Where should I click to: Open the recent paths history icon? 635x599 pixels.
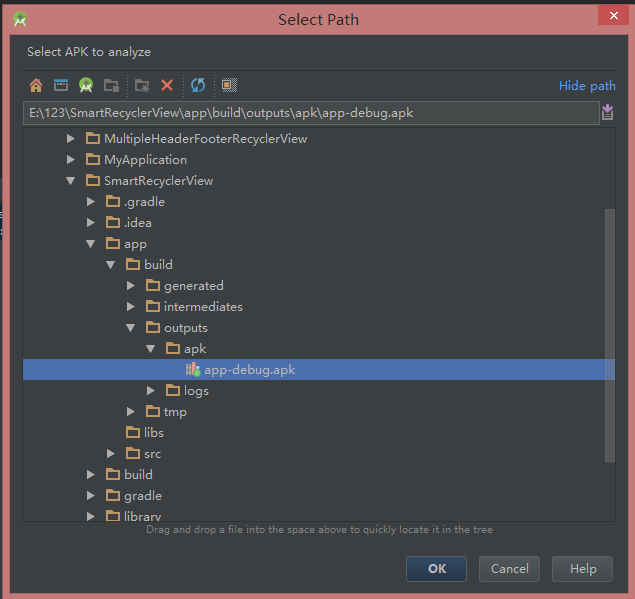[607, 113]
